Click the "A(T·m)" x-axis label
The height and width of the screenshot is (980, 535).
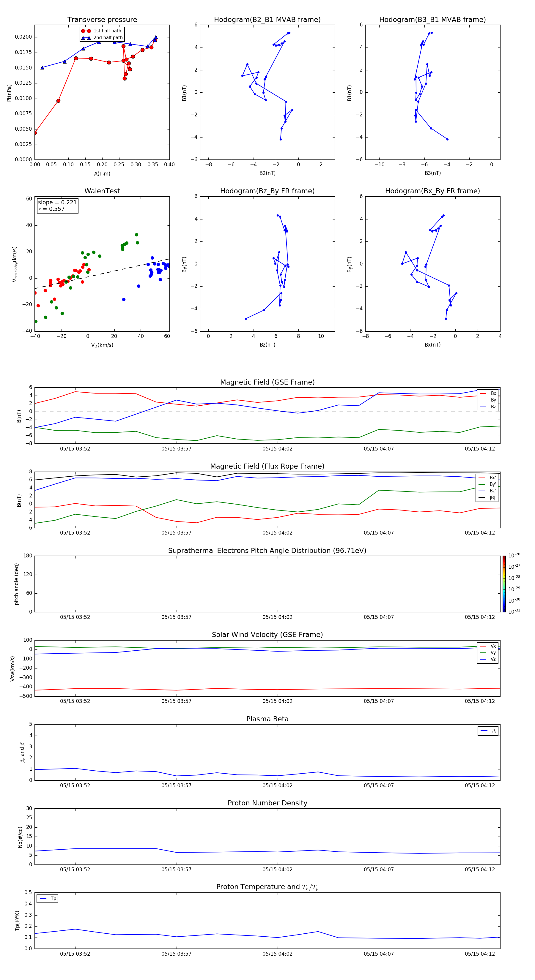102,174
